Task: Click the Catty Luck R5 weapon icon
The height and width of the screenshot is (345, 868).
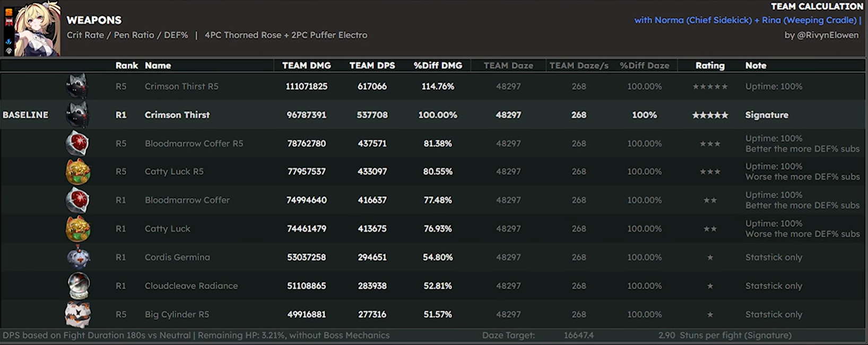Action: pyautogui.click(x=77, y=172)
